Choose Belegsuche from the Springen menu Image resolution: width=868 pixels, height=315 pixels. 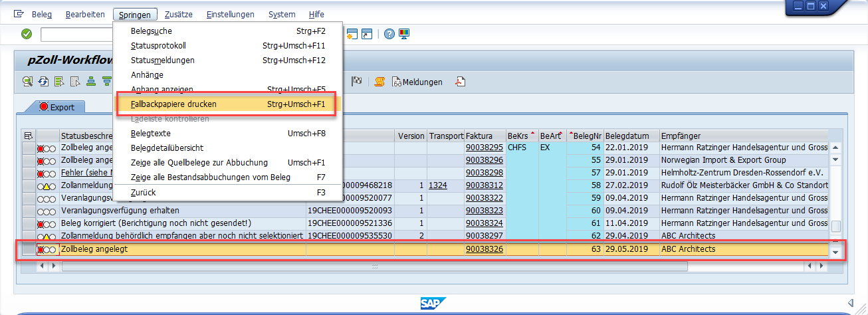tap(228, 31)
